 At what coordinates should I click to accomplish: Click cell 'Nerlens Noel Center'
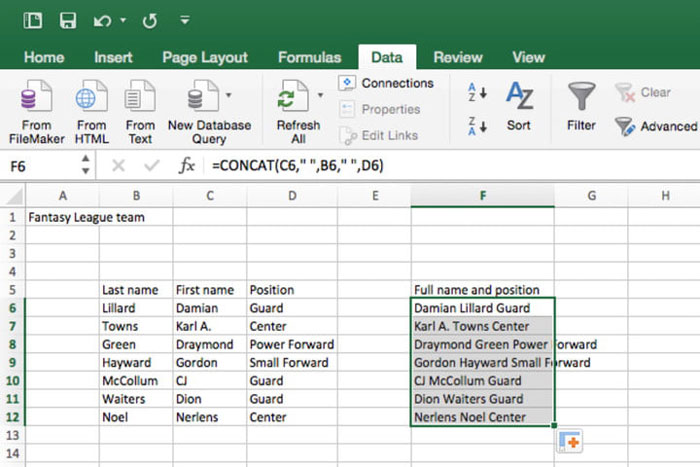point(483,417)
